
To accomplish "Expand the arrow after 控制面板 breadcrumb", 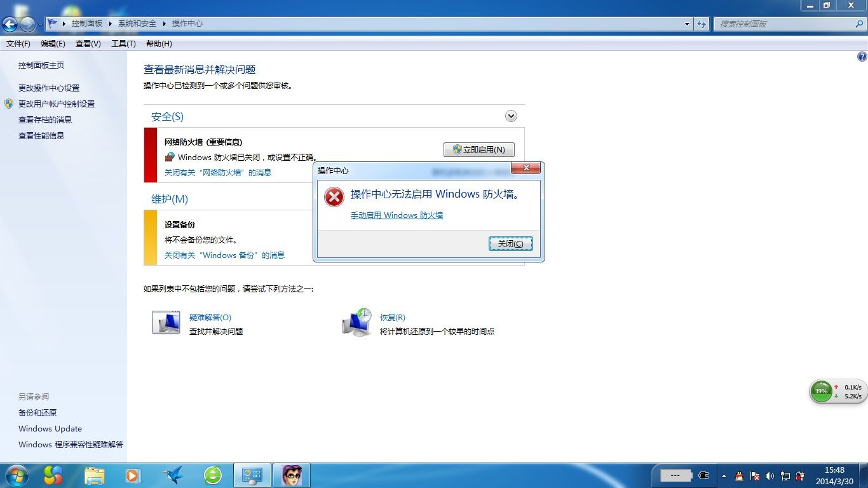I will click(111, 24).
